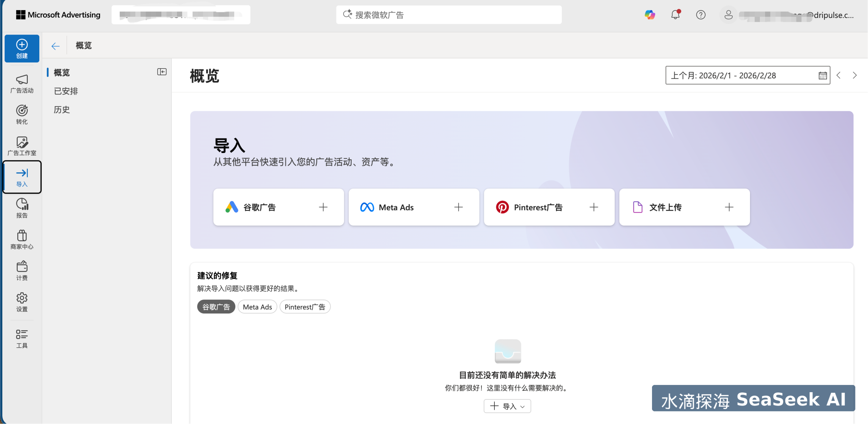Open 广告工作室 from the sidebar
Image resolution: width=868 pixels, height=424 pixels.
click(21, 145)
